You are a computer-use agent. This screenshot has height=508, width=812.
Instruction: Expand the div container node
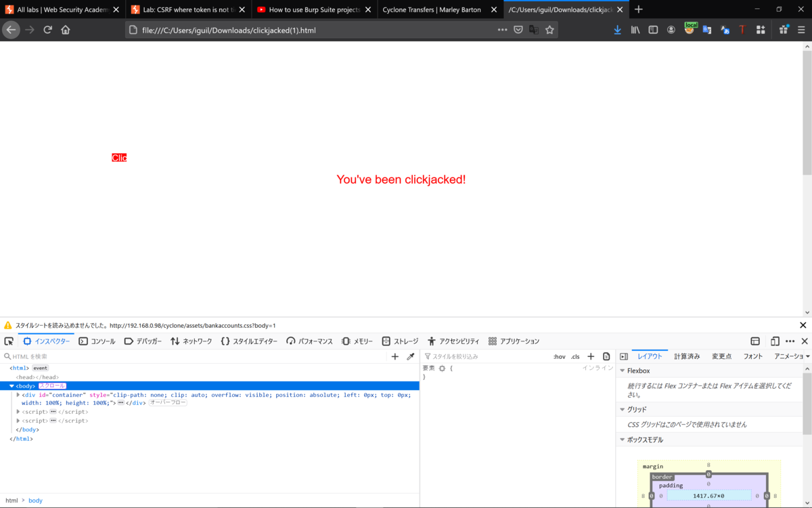click(x=18, y=394)
